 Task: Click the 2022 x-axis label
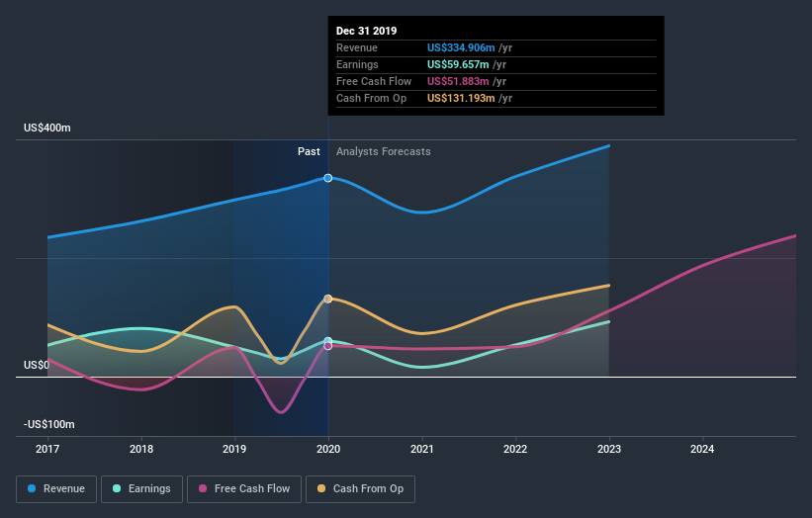pyautogui.click(x=515, y=449)
